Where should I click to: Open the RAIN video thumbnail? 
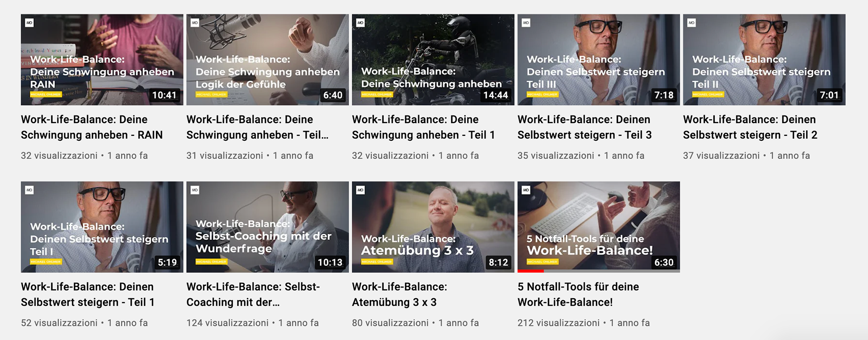[x=102, y=60]
